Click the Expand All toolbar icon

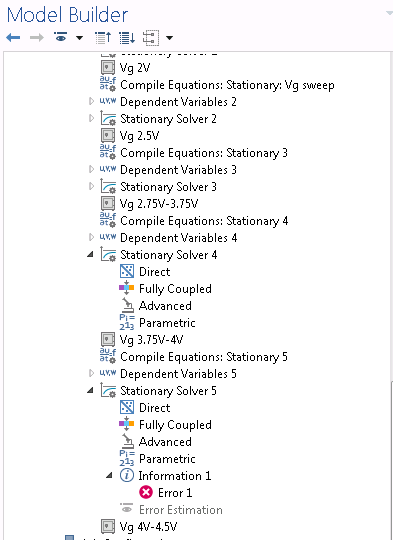127,38
